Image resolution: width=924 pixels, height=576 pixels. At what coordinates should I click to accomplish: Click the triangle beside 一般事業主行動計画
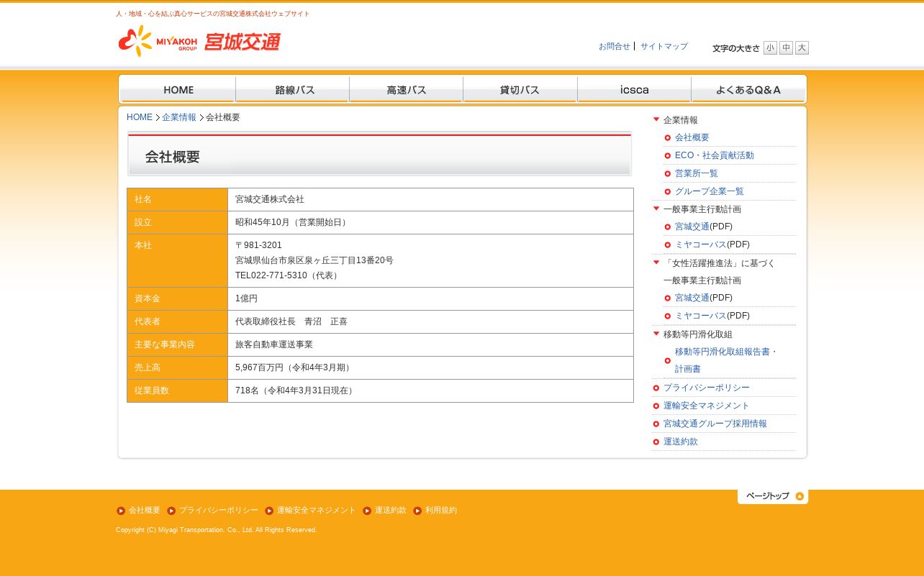[656, 209]
